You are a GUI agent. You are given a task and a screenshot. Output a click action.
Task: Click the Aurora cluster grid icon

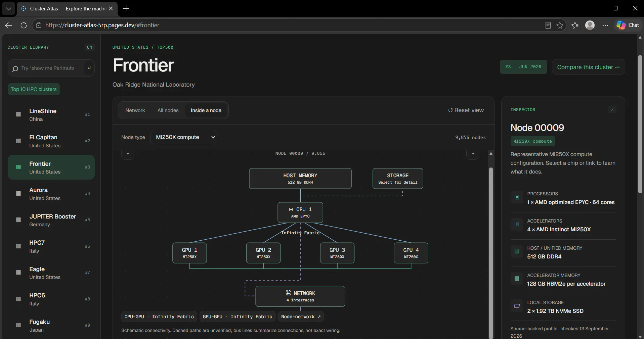pos(18,194)
